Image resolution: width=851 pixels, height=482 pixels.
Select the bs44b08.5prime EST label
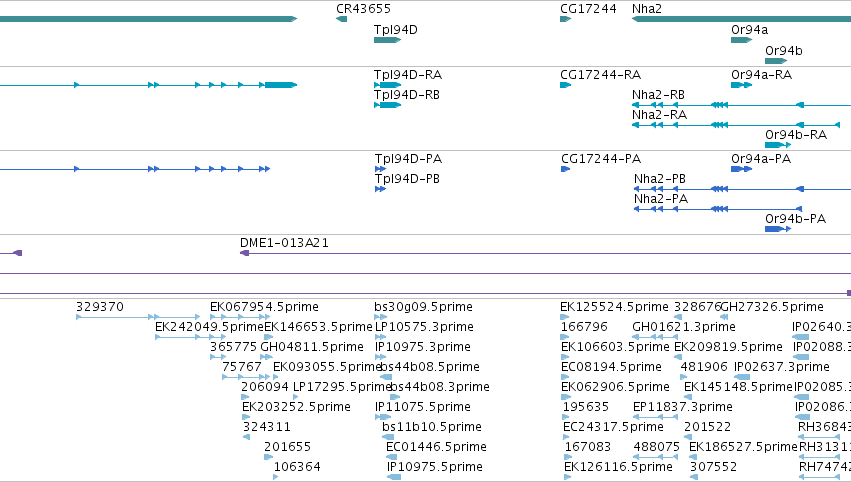pos(430,367)
